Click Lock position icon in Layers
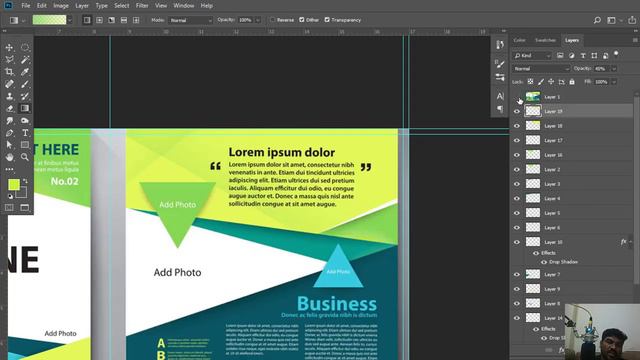Image resolution: width=640 pixels, height=360 pixels. [x=551, y=82]
